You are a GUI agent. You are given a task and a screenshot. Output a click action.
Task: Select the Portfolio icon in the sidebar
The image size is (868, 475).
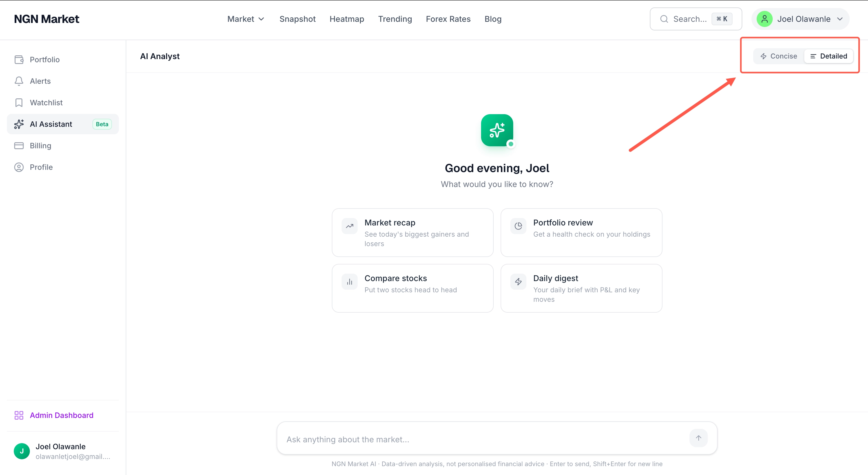[19, 59]
